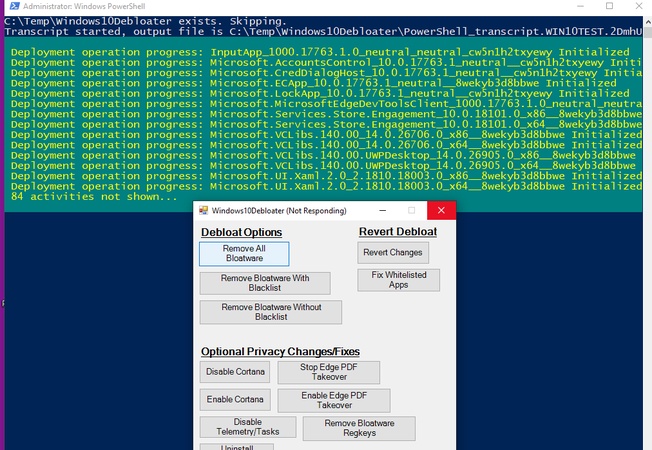Click the Microsoft.CredDialogHost progress line
The height and width of the screenshot is (450, 652).
pos(326,73)
